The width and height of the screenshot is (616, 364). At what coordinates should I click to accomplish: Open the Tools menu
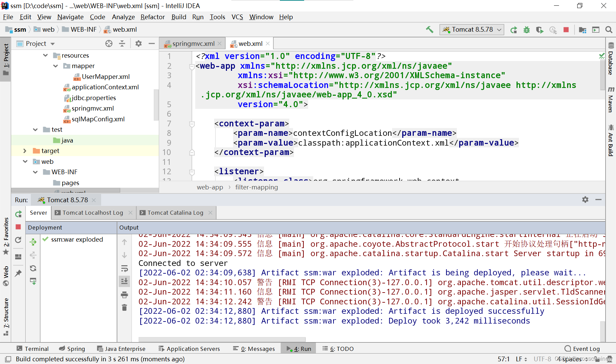click(x=217, y=17)
